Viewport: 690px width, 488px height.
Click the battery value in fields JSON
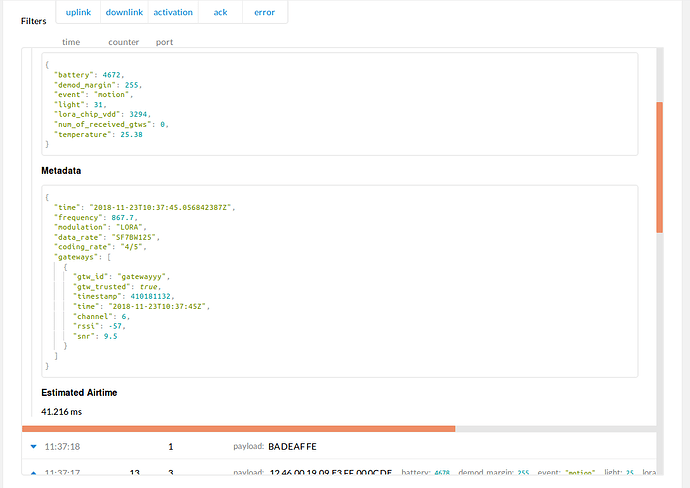coord(111,75)
